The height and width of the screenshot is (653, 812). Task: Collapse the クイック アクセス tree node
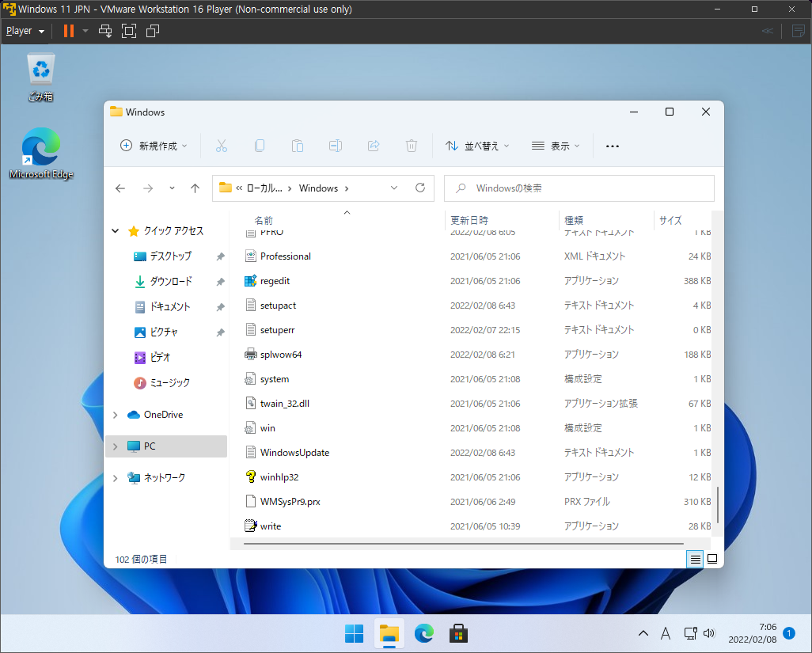(115, 231)
